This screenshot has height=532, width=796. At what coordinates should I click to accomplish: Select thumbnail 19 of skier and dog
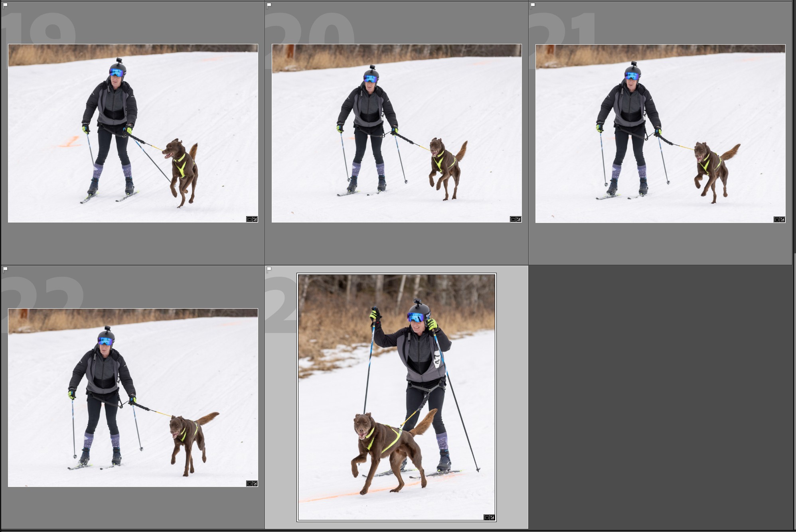(x=133, y=133)
